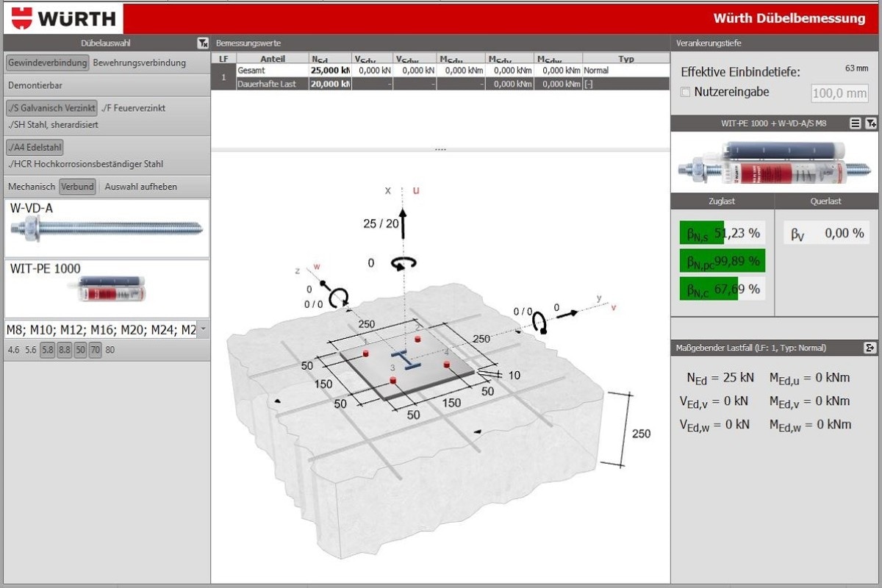Click the plate thickness dimension 10
This screenshot has width=882, height=588.
pos(514,376)
